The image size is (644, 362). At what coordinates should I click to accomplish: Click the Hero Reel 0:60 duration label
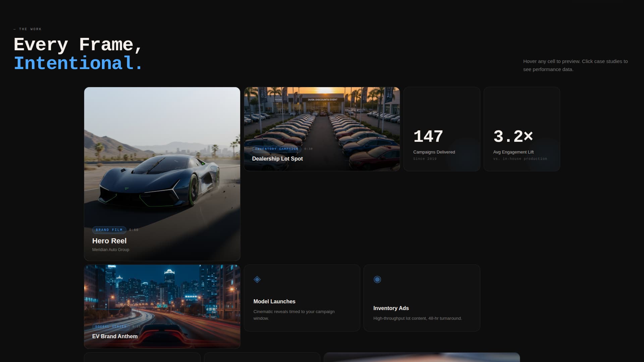pos(134,230)
